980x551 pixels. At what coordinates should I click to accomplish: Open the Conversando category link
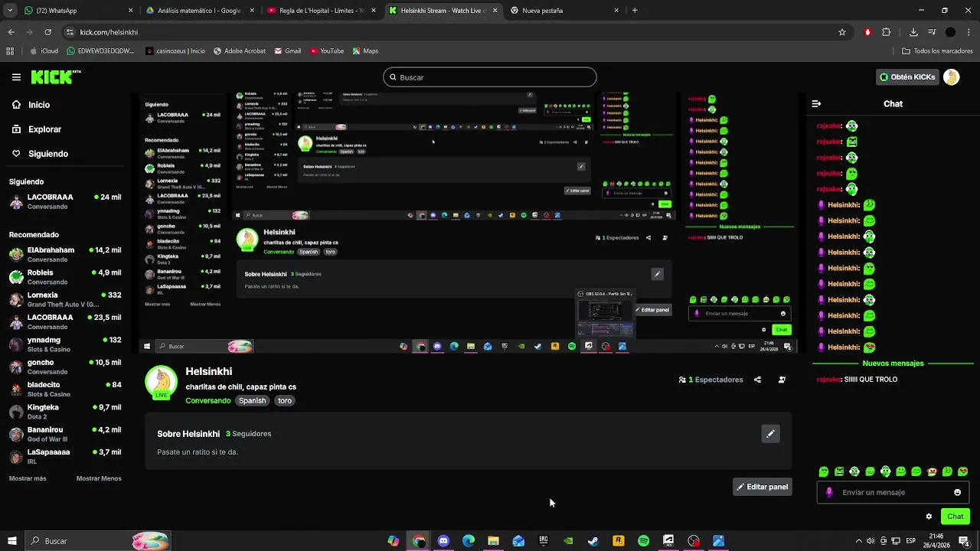coord(207,401)
